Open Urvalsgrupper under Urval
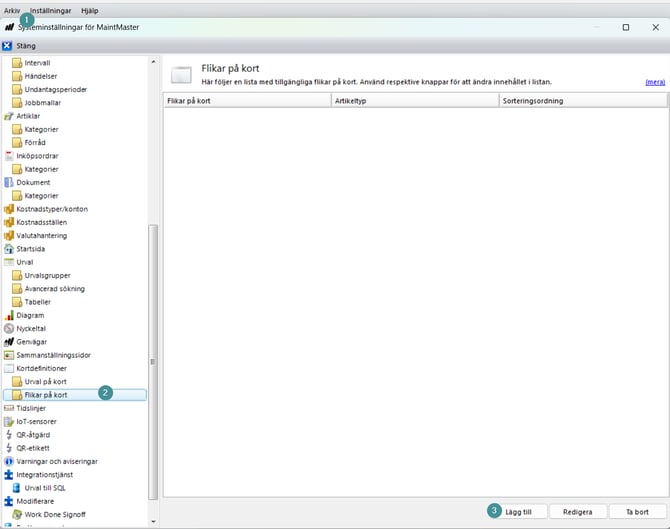 pyautogui.click(x=47, y=275)
